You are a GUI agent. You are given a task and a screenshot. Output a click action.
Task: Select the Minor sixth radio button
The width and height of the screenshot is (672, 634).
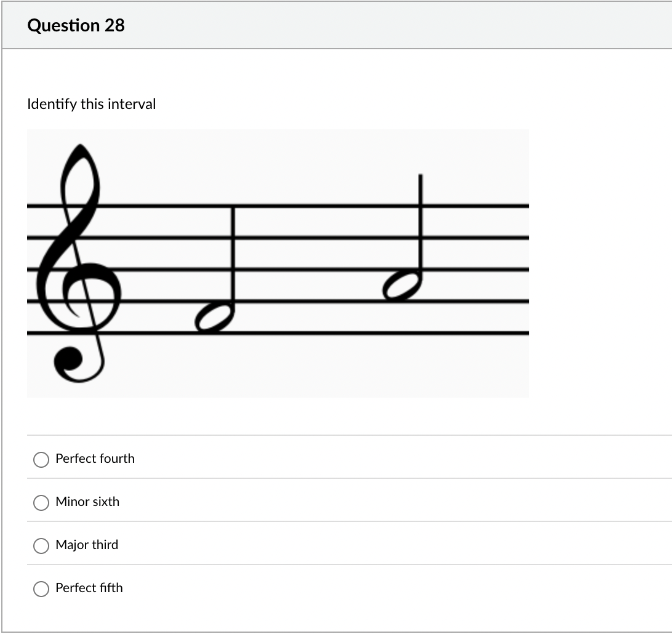[41, 502]
